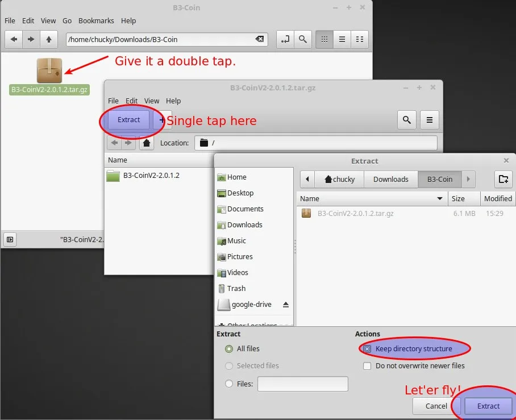Go back in archive manager navigation
Screen dimensions: 516x420
click(x=114, y=143)
